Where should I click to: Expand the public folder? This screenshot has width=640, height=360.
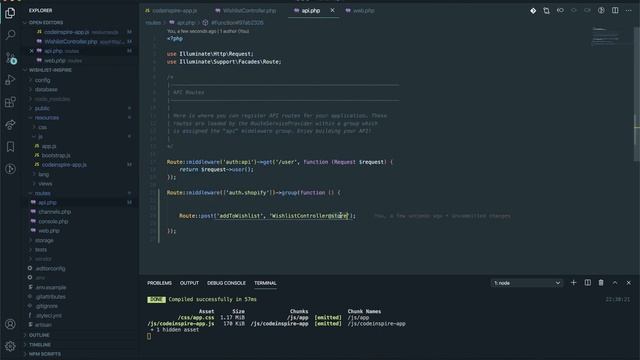tap(42, 108)
